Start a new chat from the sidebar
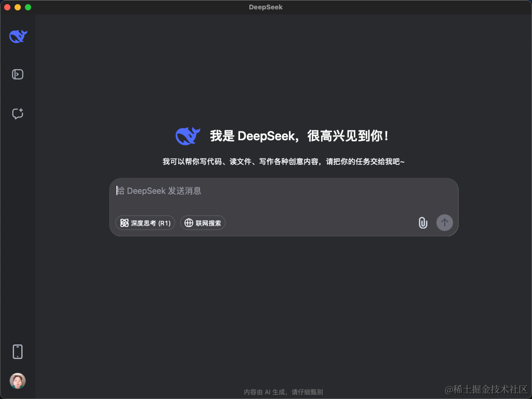Image resolution: width=532 pixels, height=399 pixels. coord(18,113)
